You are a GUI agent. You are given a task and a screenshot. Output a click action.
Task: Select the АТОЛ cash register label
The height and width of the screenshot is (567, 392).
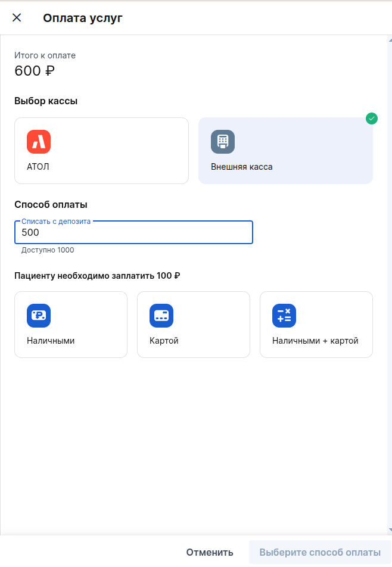pyautogui.click(x=38, y=167)
